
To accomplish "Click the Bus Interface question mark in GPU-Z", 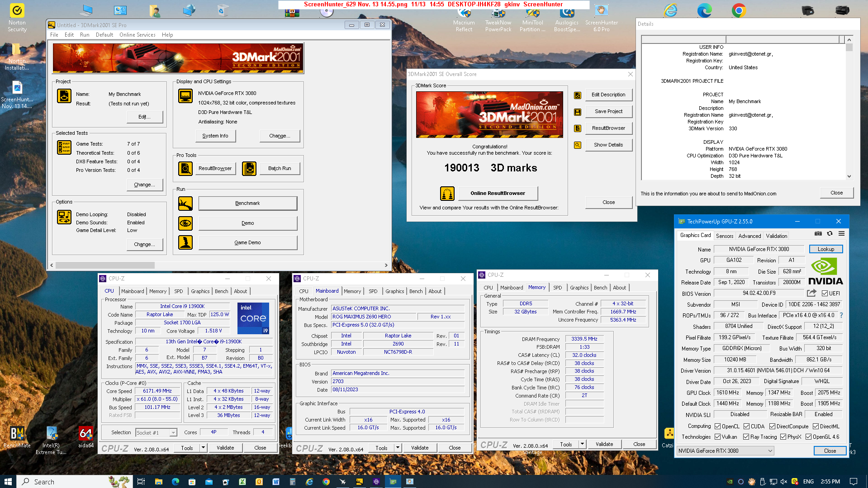I will click(x=841, y=315).
